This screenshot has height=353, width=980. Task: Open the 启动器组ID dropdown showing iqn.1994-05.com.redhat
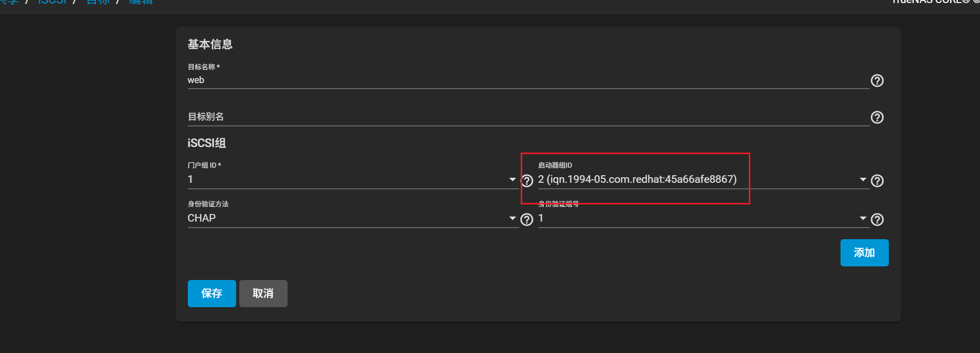(862, 179)
